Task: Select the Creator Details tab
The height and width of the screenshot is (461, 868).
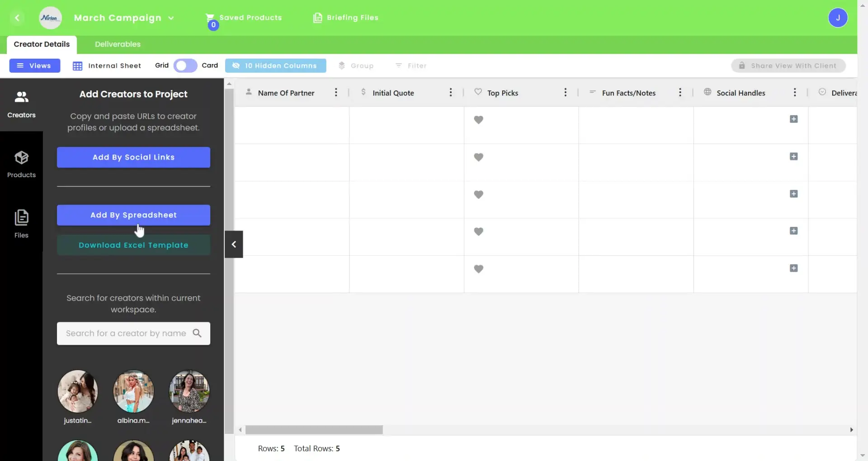Action: pos(42,44)
